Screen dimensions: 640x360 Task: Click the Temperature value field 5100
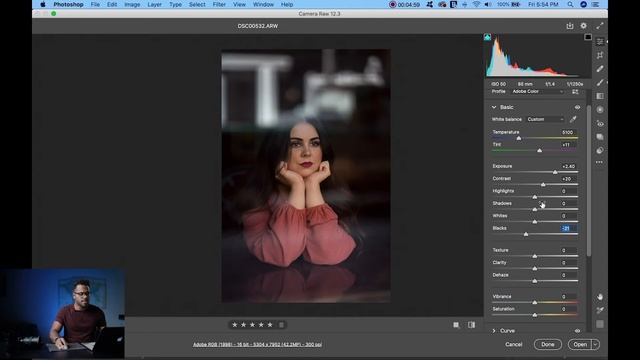(568, 132)
